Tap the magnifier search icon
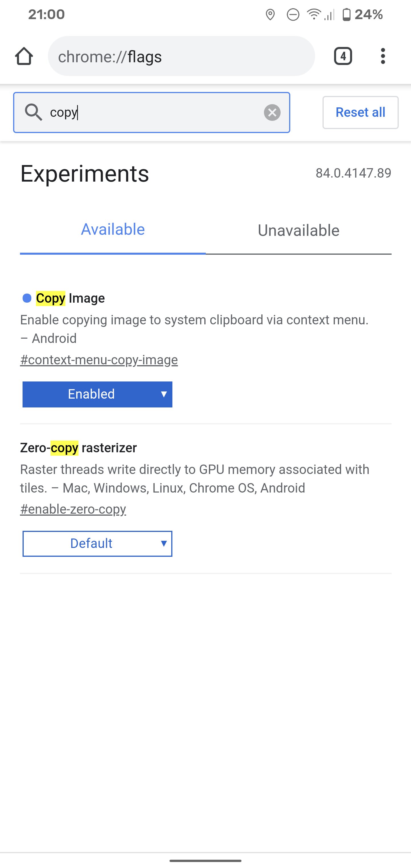 (33, 112)
